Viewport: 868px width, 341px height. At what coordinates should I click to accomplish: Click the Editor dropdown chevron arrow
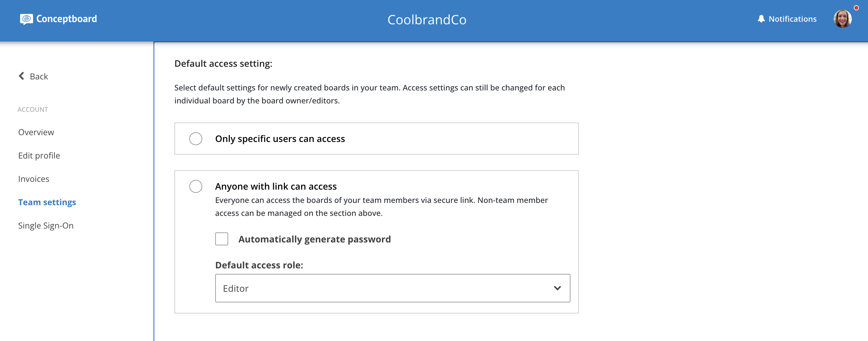[x=557, y=288]
